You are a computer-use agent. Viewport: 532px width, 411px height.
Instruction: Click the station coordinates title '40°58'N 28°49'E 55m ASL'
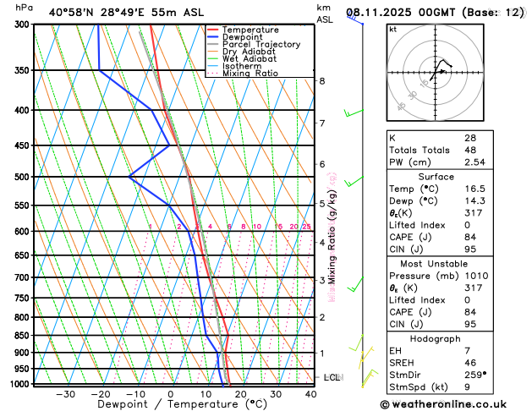click(126, 13)
